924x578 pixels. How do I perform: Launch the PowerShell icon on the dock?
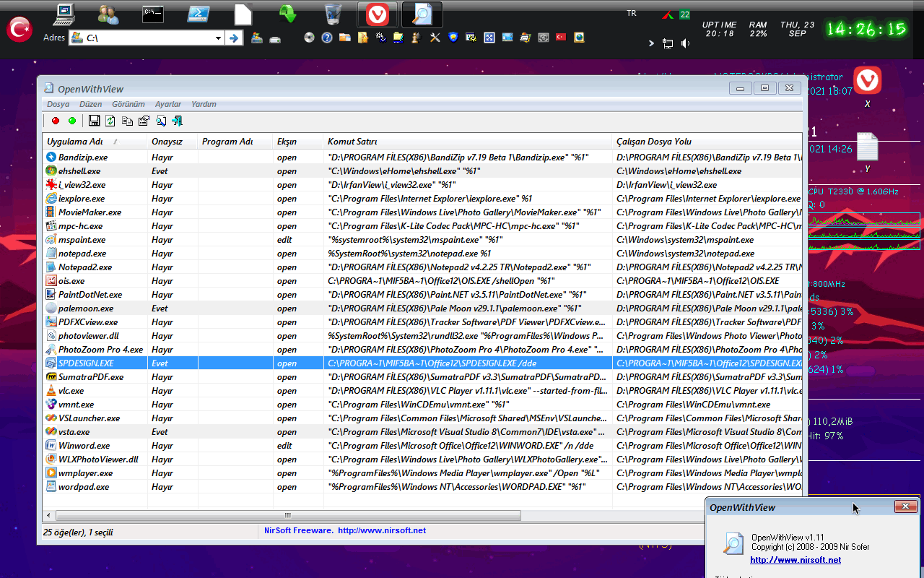pyautogui.click(x=198, y=14)
